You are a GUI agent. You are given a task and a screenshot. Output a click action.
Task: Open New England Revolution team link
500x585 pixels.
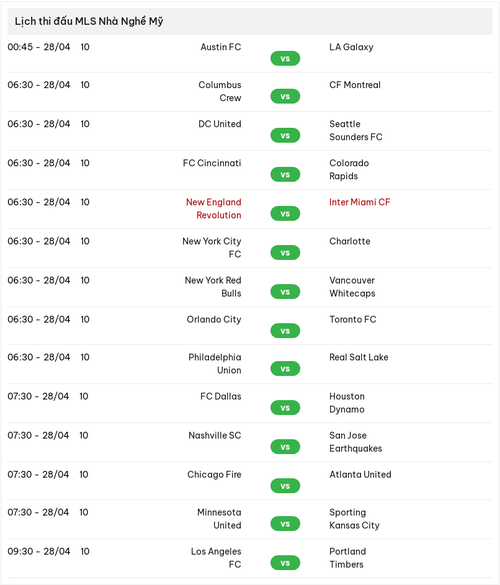coord(213,209)
